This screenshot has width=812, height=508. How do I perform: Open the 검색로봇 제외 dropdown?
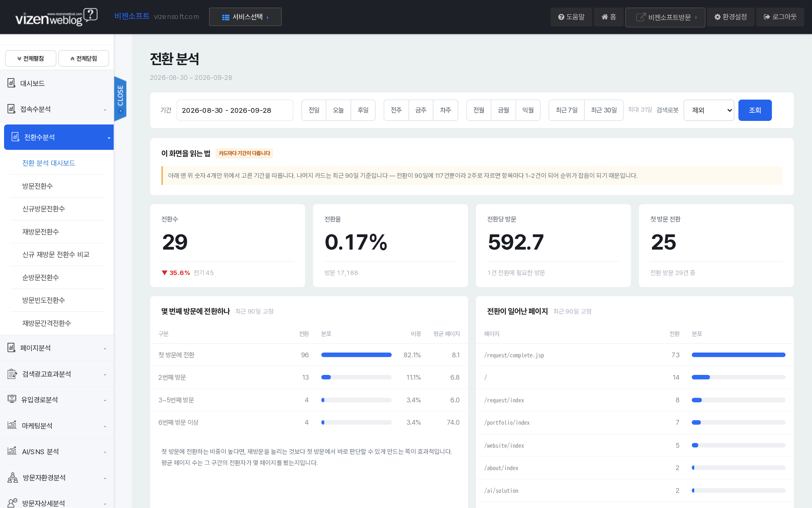(709, 110)
